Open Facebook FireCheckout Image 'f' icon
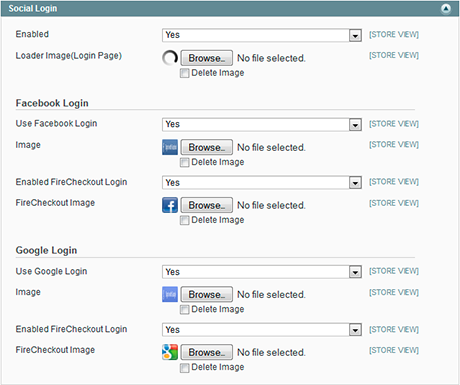The image size is (460, 385). point(170,205)
